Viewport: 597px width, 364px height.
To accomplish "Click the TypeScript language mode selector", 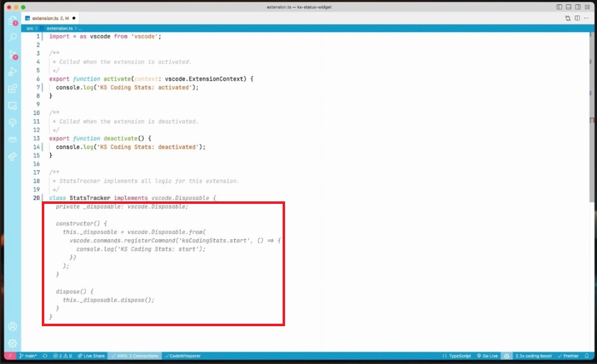I will click(x=457, y=356).
